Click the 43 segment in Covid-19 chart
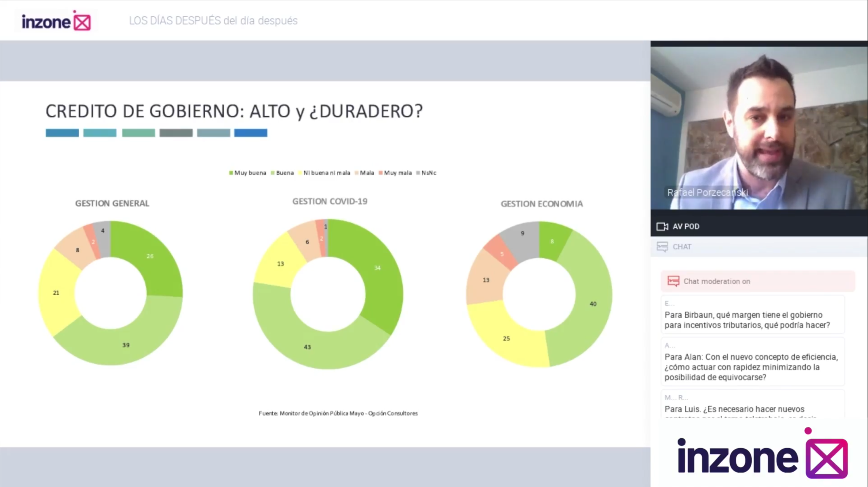The height and width of the screenshot is (487, 868). (x=307, y=347)
